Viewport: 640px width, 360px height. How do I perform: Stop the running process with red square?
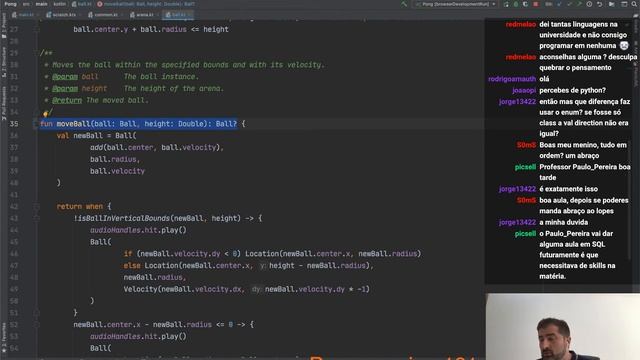[x=536, y=4]
